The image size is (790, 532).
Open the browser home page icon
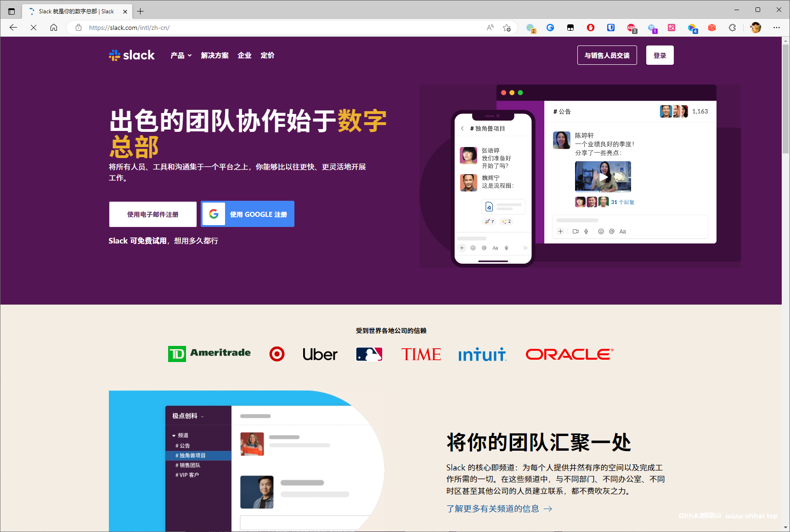(x=54, y=28)
